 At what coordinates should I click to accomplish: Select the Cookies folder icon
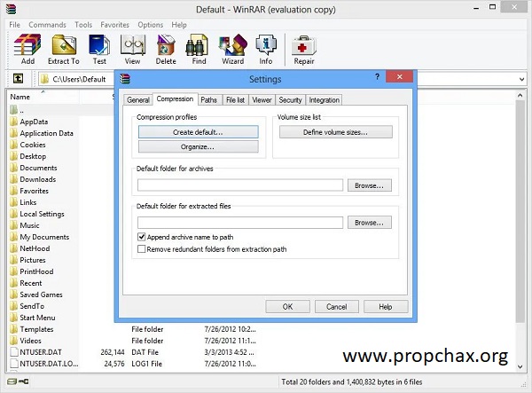[x=14, y=145]
